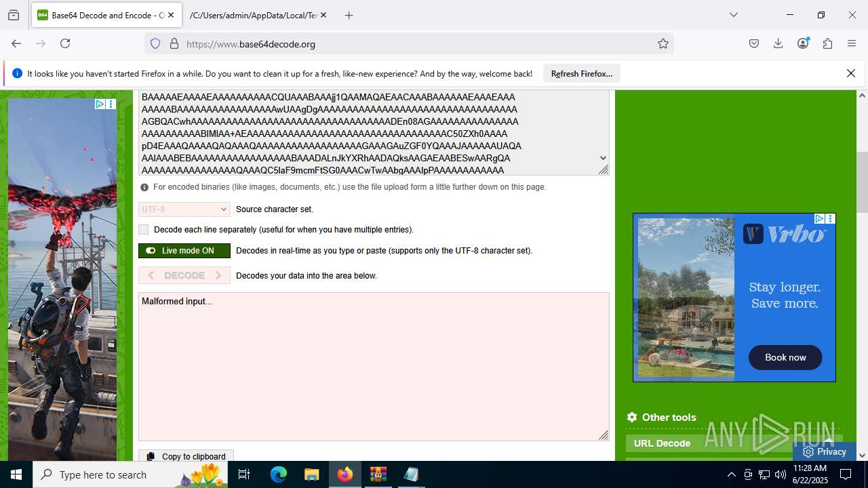
Task: Open the Firefox account icon
Action: (803, 43)
